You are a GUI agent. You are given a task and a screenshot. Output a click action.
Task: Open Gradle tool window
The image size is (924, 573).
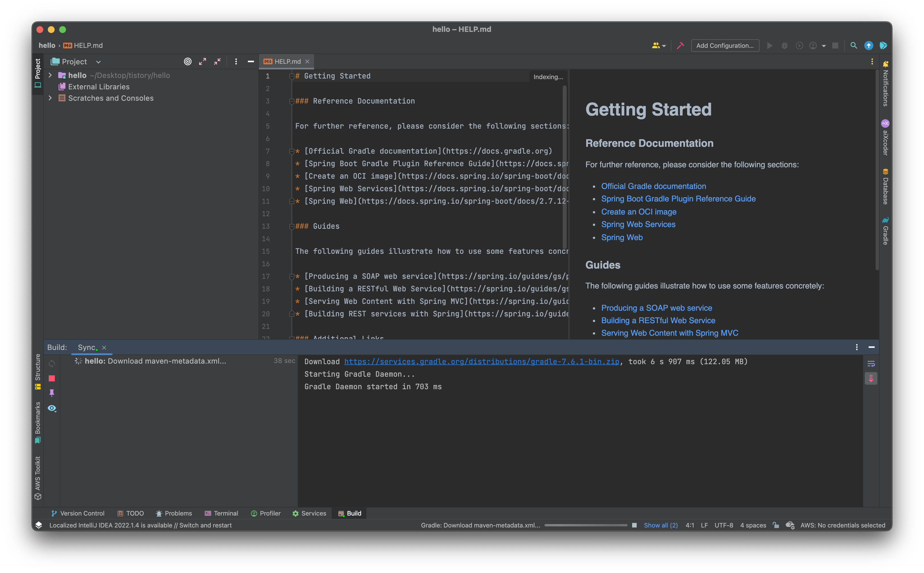point(885,231)
